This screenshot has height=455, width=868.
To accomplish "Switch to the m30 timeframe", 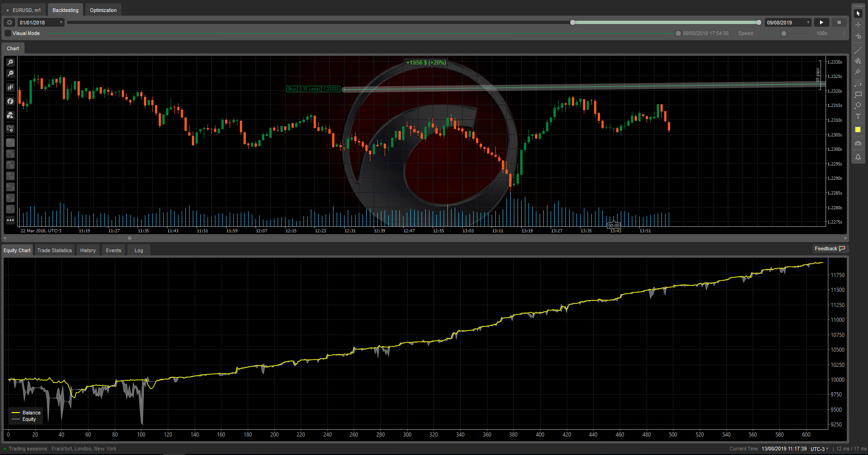I will [10, 176].
